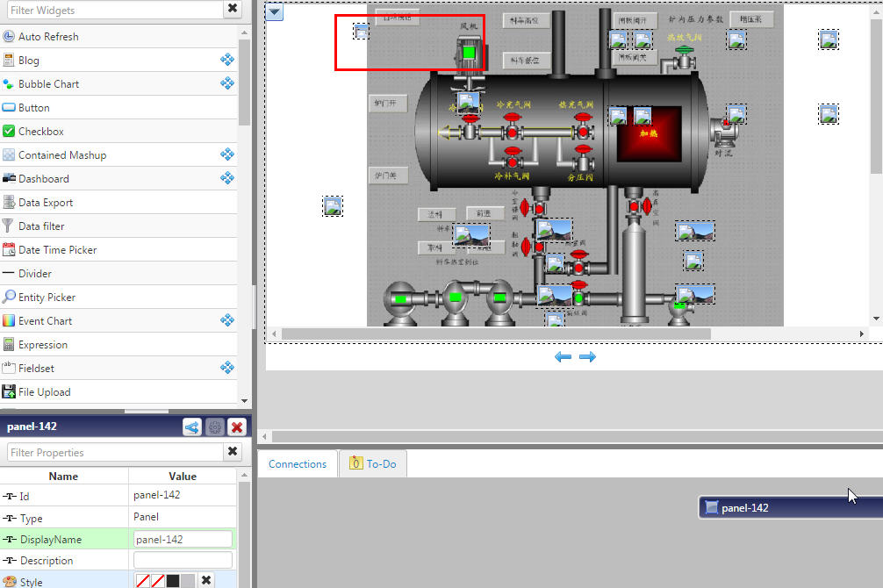This screenshot has width=883, height=588.
Task: Click the blue arrows icon beside Fieldset
Action: [x=227, y=367]
